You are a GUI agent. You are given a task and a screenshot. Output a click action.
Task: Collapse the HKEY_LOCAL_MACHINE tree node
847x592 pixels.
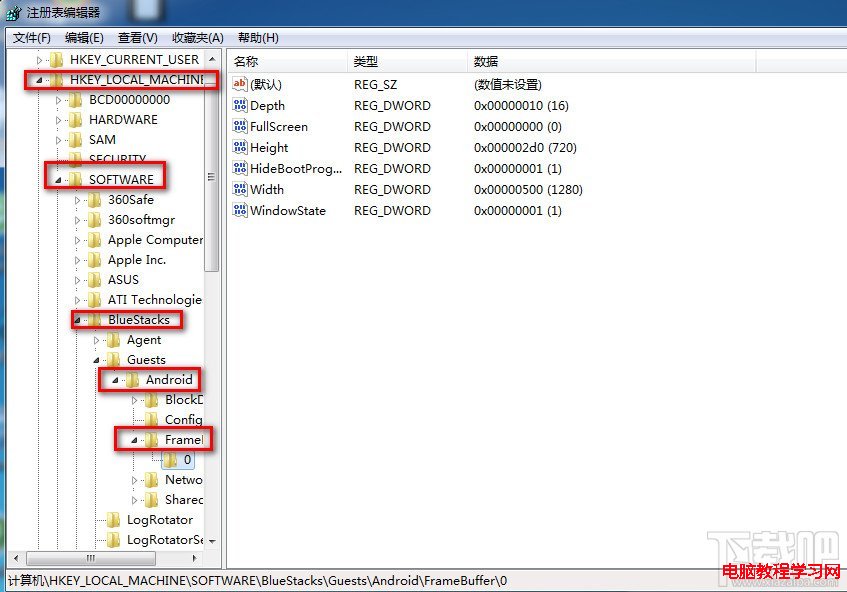pyautogui.click(x=39, y=80)
